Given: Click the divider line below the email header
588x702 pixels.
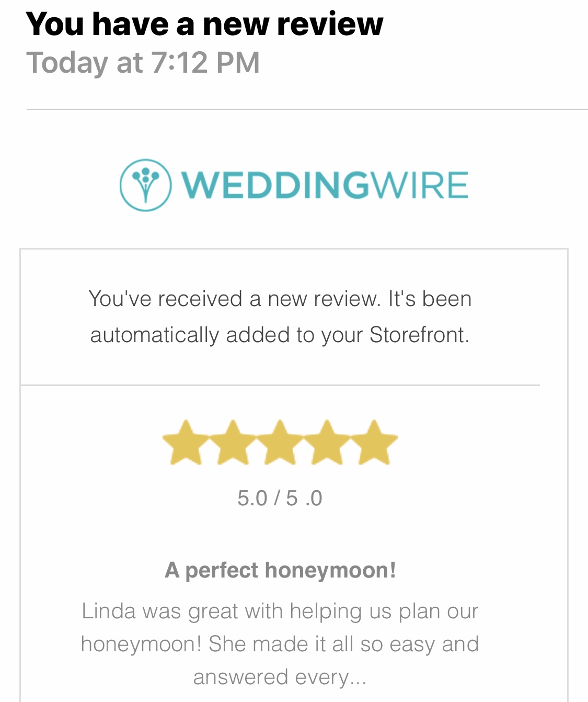Looking at the screenshot, I should click(307, 110).
